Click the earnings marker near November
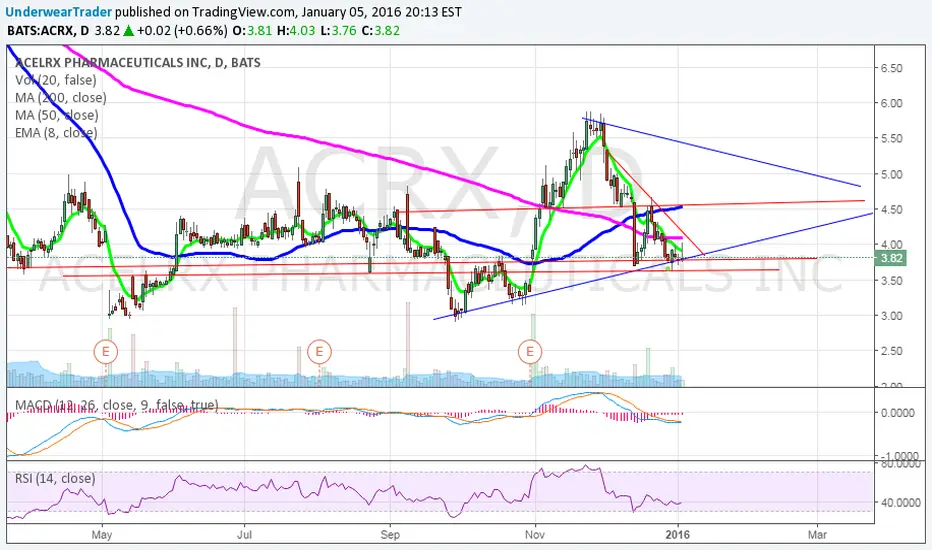 click(x=530, y=351)
